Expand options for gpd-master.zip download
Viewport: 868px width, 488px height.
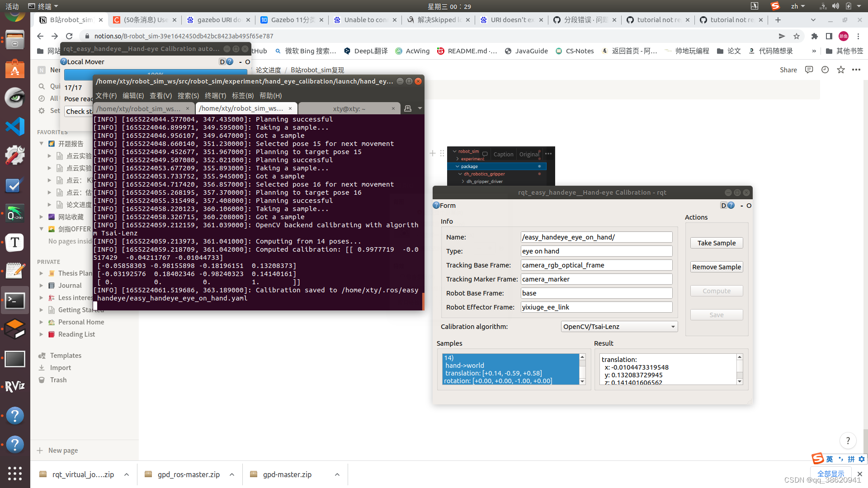(x=337, y=474)
